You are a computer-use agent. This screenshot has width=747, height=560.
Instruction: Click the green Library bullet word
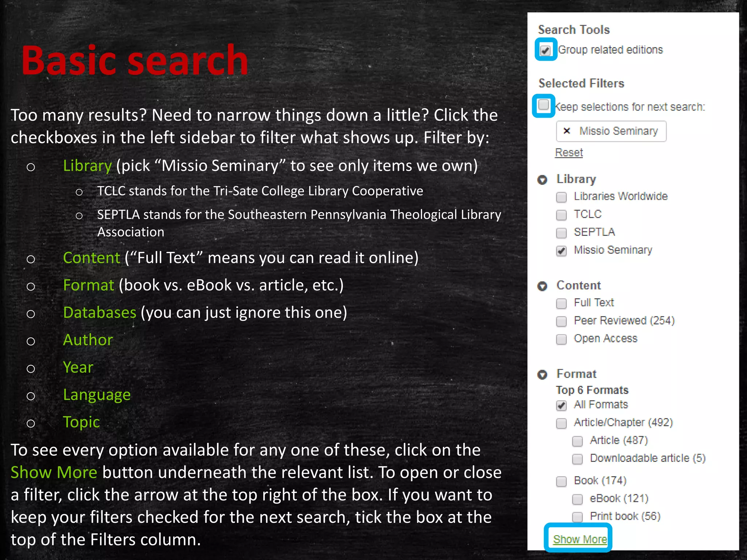coord(87,166)
